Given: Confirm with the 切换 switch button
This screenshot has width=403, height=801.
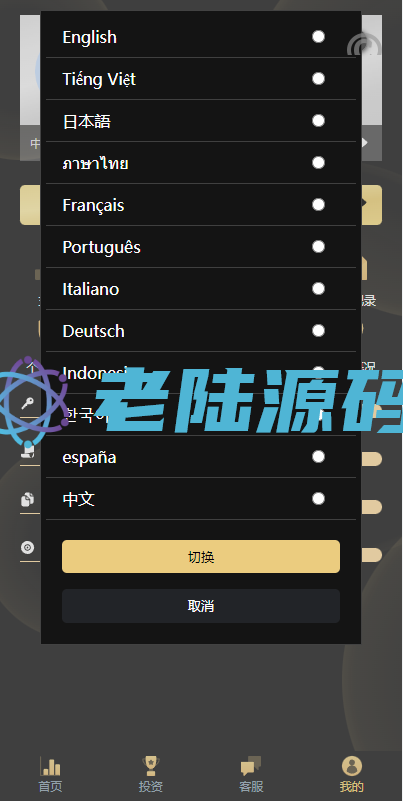Looking at the screenshot, I should (x=201, y=556).
